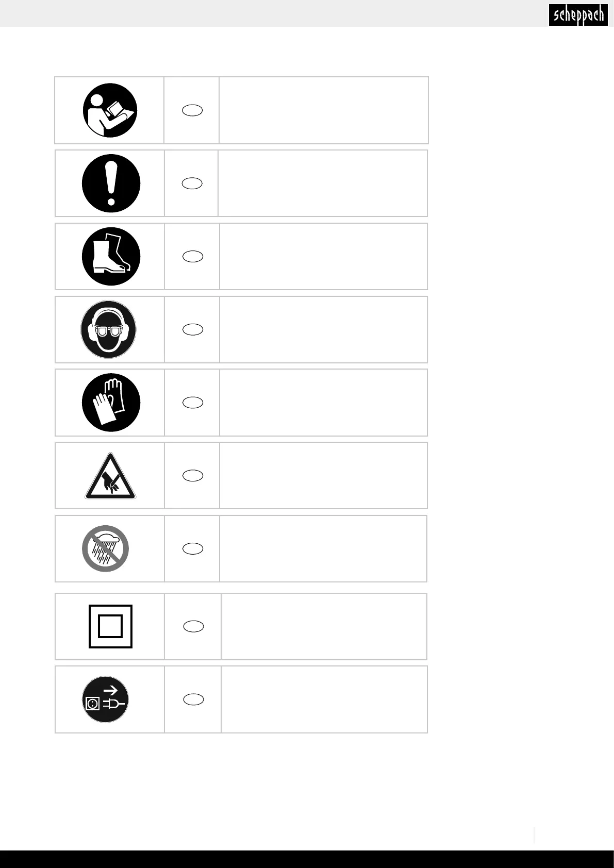Open the scheppach logo in header
Image resolution: width=614 pixels, height=868 pixels.
579,14
